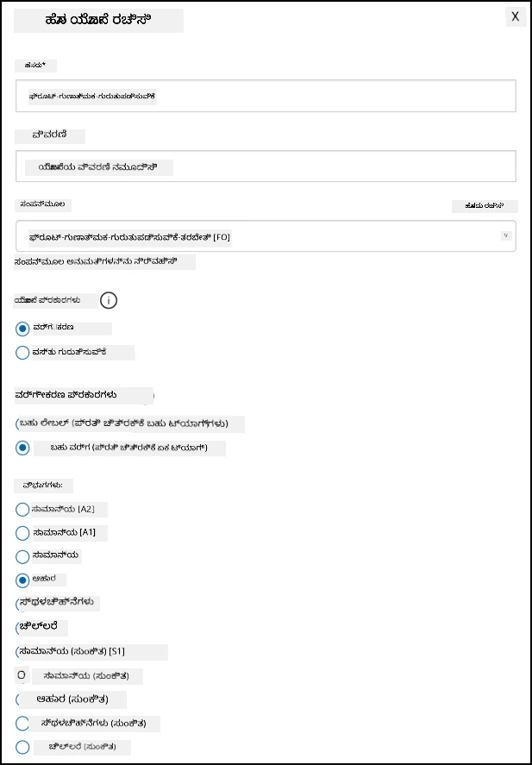Image resolution: width=532 pixels, height=765 pixels.
Task: Select the plain General domain radio
Action: click(x=22, y=556)
